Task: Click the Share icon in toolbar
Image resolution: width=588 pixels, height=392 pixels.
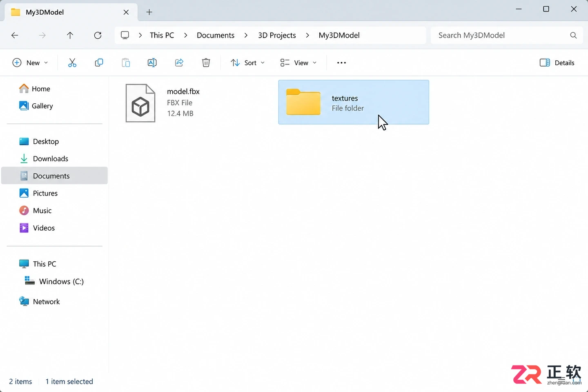Action: click(x=179, y=62)
